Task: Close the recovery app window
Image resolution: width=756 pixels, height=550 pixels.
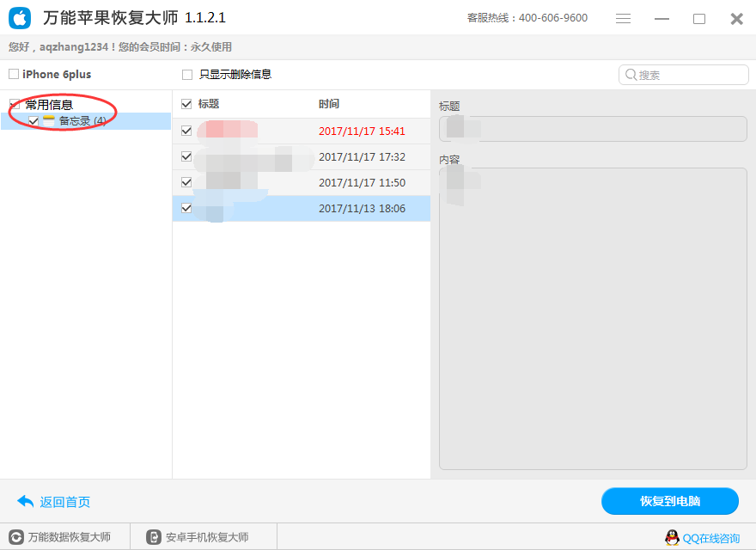Action: pyautogui.click(x=737, y=19)
